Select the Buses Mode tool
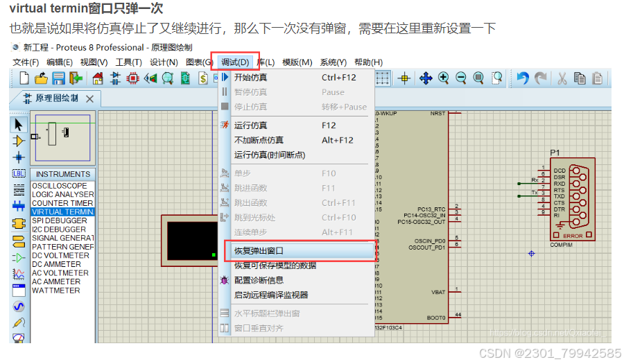 (x=18, y=206)
